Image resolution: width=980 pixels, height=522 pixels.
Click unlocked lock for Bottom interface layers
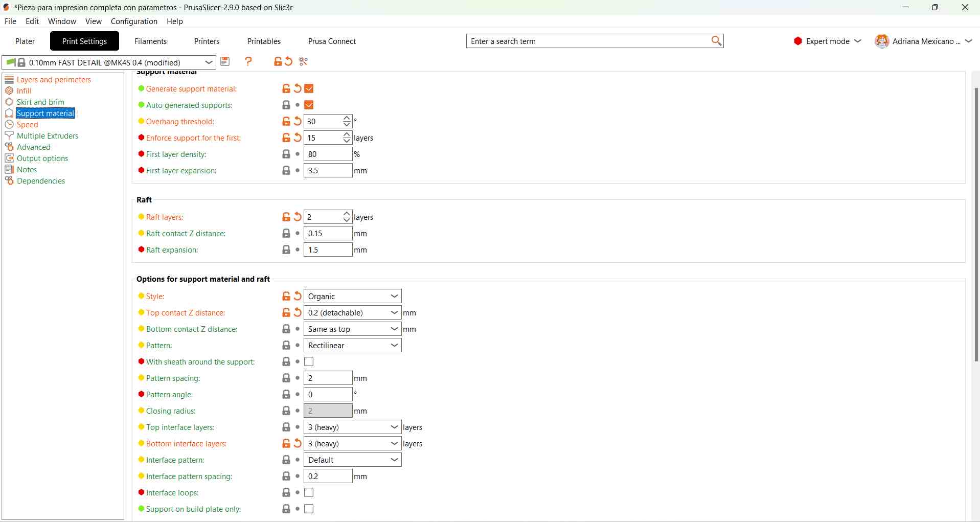286,444
